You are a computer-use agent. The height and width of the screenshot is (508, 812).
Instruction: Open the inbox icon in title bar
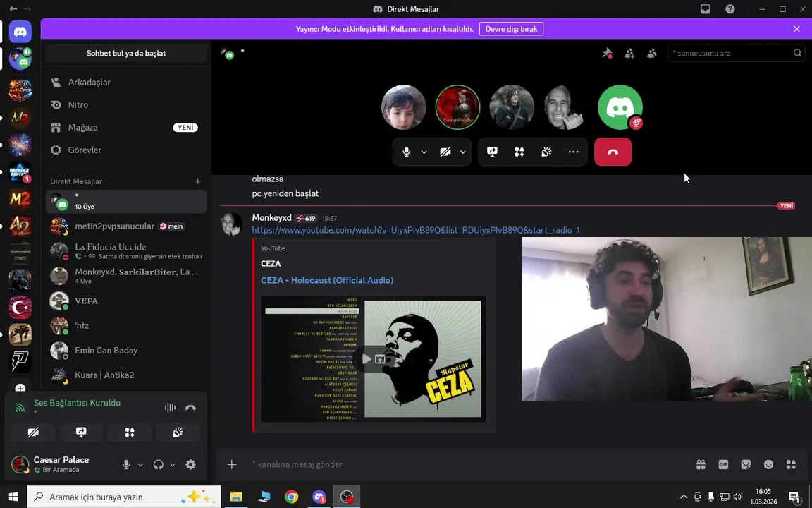coord(706,8)
